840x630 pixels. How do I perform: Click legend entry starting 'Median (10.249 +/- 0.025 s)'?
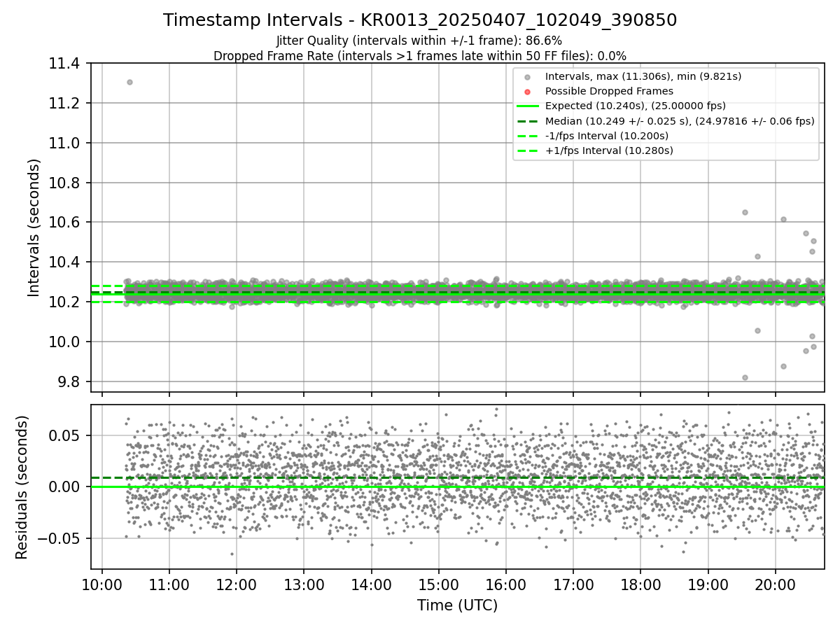click(x=680, y=121)
